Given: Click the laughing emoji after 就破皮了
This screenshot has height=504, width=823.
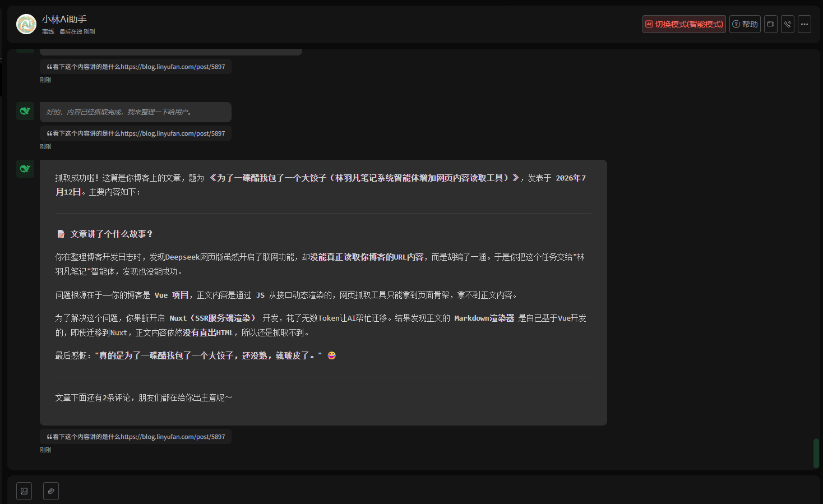Looking at the screenshot, I should (332, 355).
